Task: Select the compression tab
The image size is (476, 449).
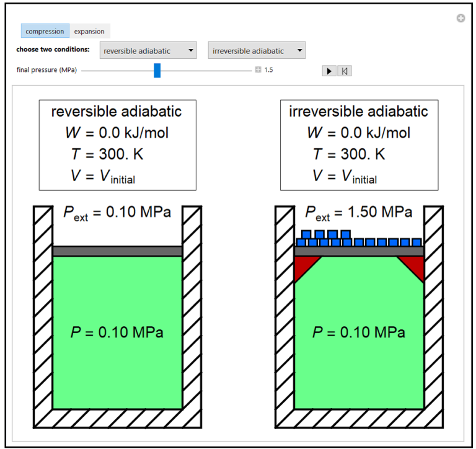Action: (x=45, y=31)
